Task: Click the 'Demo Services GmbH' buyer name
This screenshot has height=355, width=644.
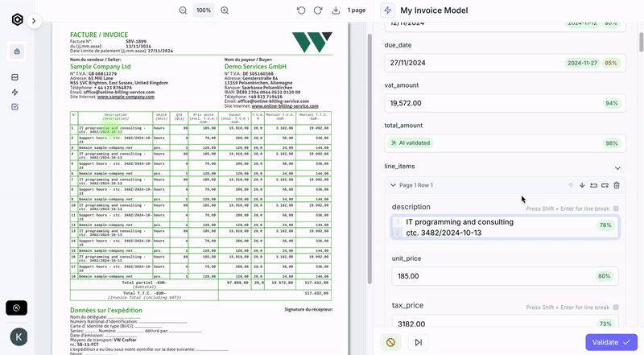Action: pyautogui.click(x=255, y=67)
